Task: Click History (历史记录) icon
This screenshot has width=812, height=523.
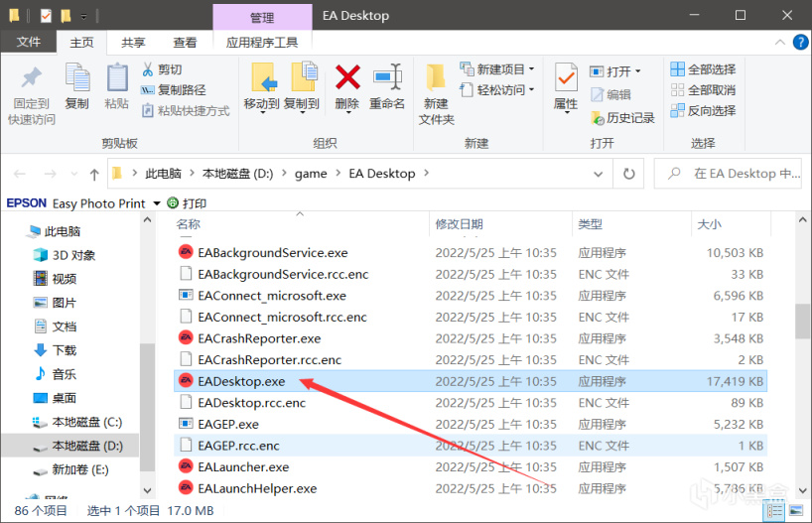Action: (598, 118)
